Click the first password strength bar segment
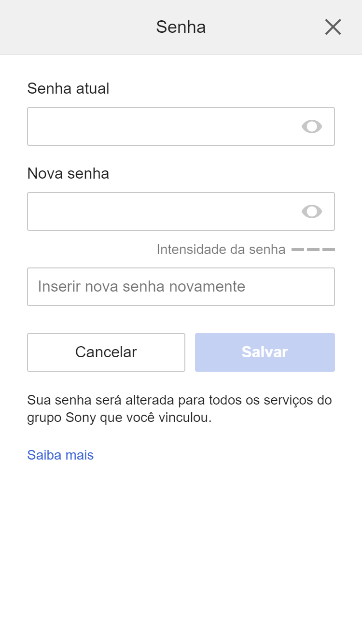This screenshot has width=362, height=644. point(298,250)
